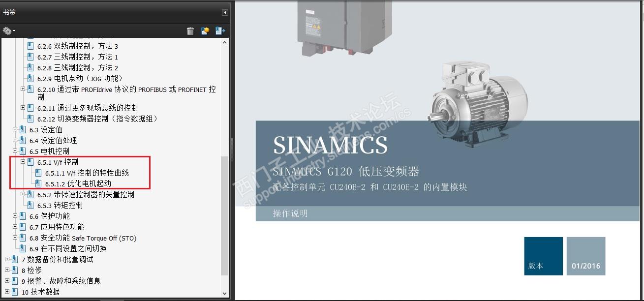Expand the 6.4 设定值处理 bookmark
This screenshot has width=644, height=301.
pos(15,140)
